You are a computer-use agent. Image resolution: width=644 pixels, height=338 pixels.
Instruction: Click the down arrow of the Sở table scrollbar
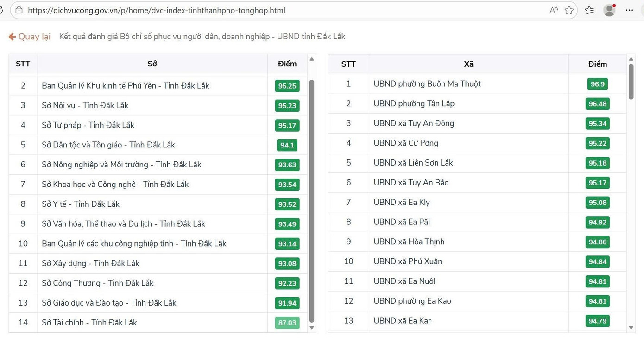(312, 327)
